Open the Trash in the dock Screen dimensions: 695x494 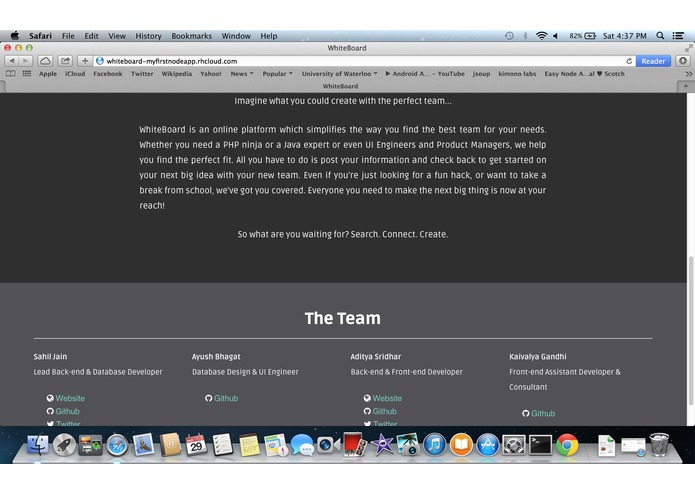pyautogui.click(x=659, y=444)
